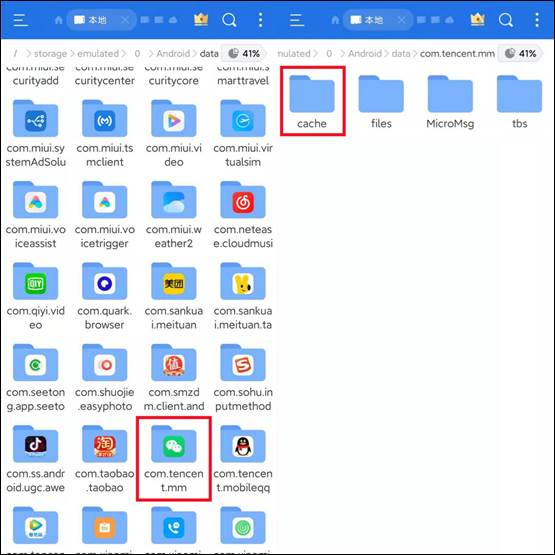Open the tbs folder

[519, 102]
